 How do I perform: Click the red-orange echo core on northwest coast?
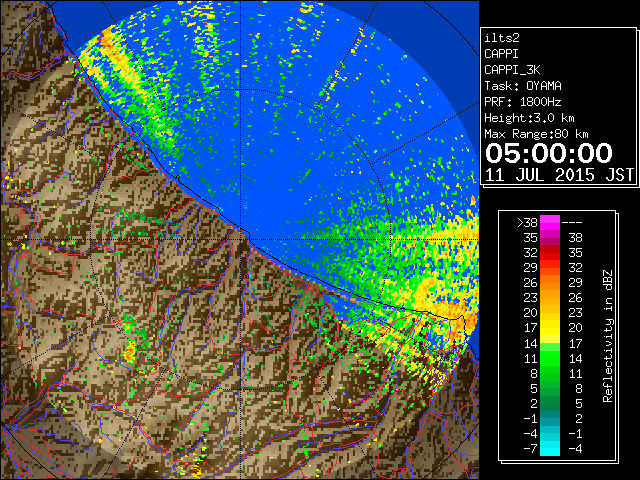107,40
